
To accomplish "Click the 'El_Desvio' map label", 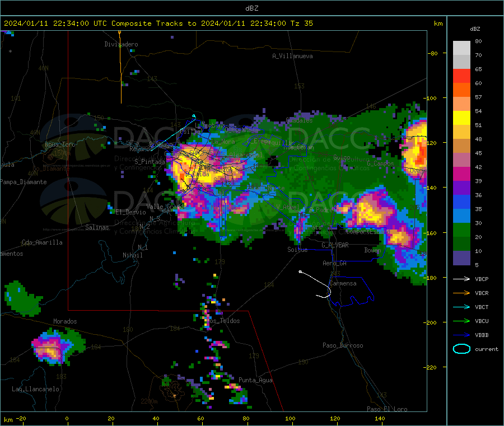I will [130, 212].
